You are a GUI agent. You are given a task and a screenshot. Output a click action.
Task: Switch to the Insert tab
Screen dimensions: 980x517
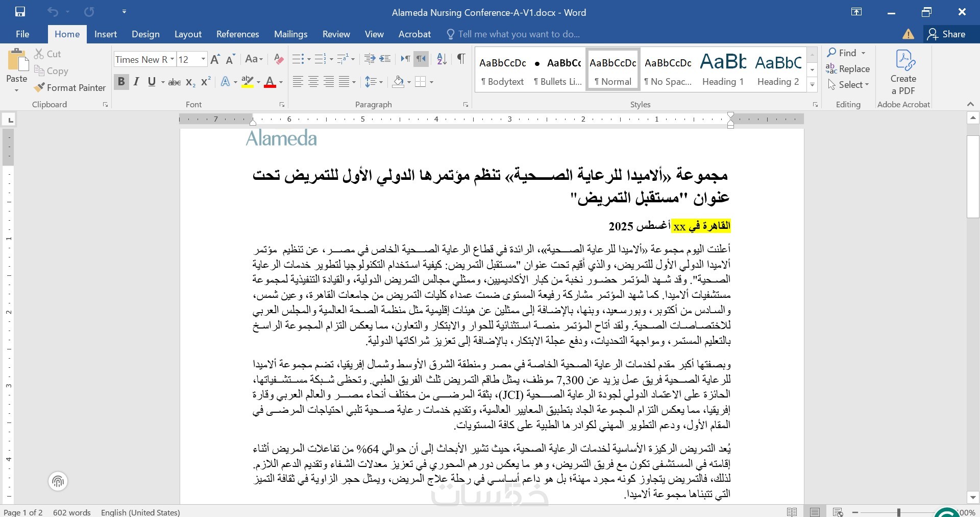click(106, 34)
